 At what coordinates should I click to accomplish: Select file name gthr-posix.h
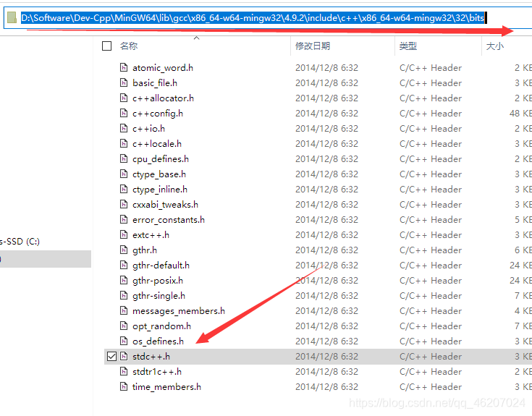pyautogui.click(x=158, y=281)
